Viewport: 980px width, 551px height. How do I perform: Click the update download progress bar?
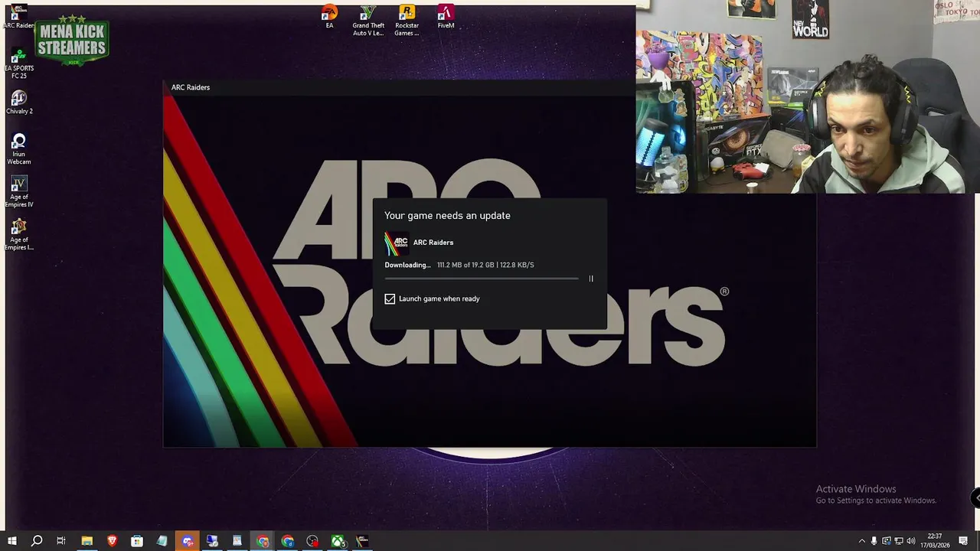[x=482, y=279]
